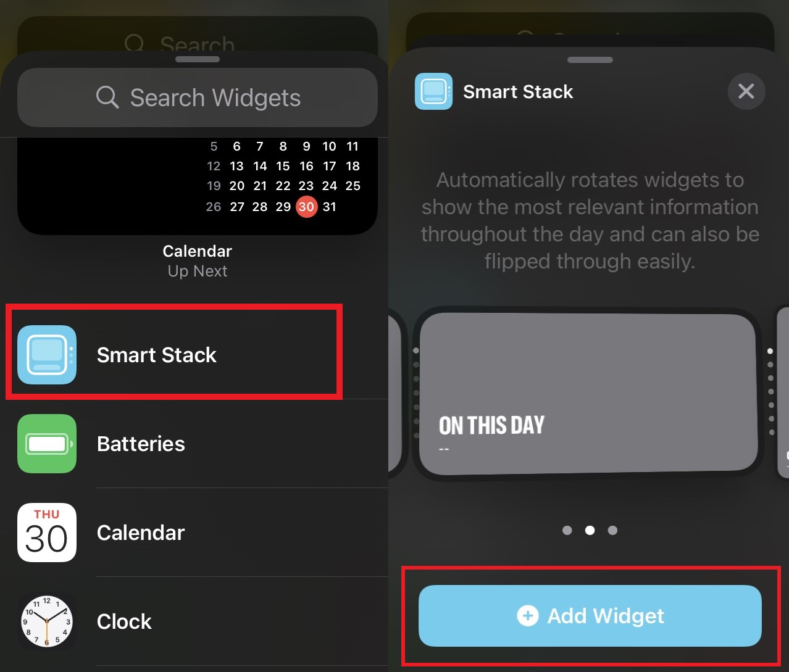
Task: Tap the Smart Stack icon in widget list
Action: pos(47,355)
